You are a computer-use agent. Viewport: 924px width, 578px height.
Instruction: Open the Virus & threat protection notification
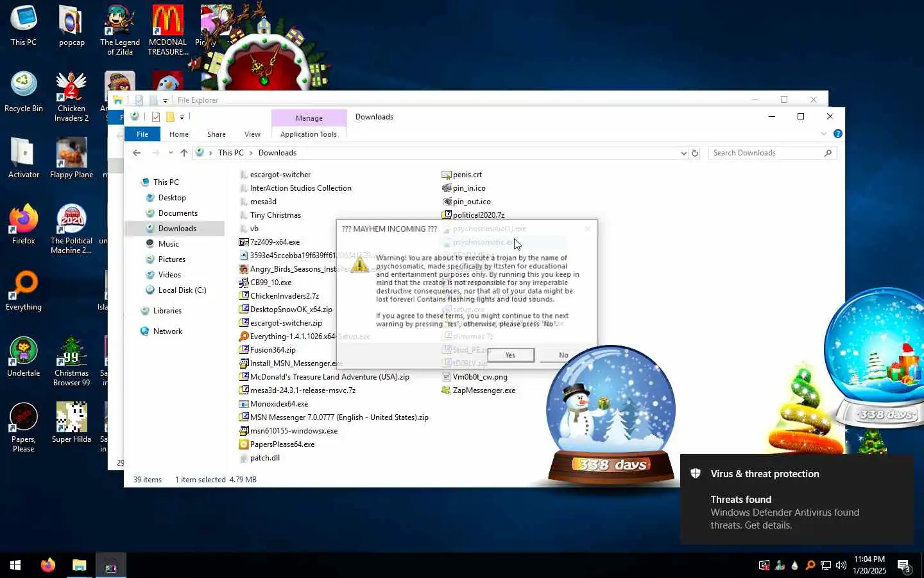coord(796,499)
